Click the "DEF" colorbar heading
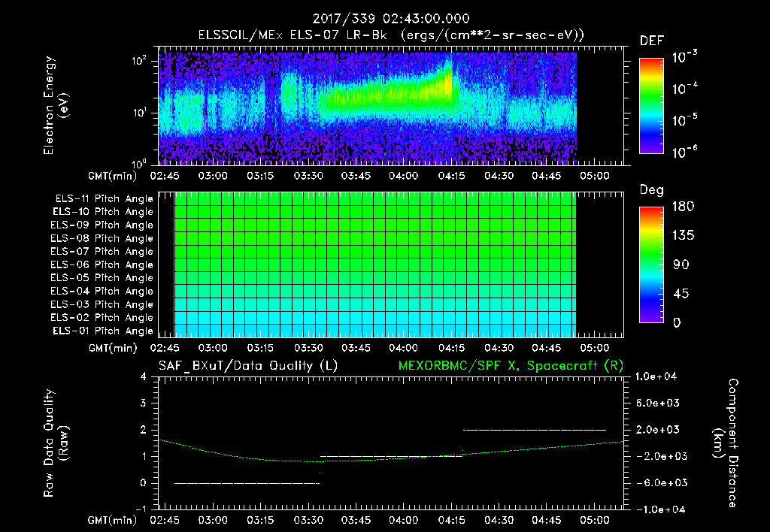 651,41
